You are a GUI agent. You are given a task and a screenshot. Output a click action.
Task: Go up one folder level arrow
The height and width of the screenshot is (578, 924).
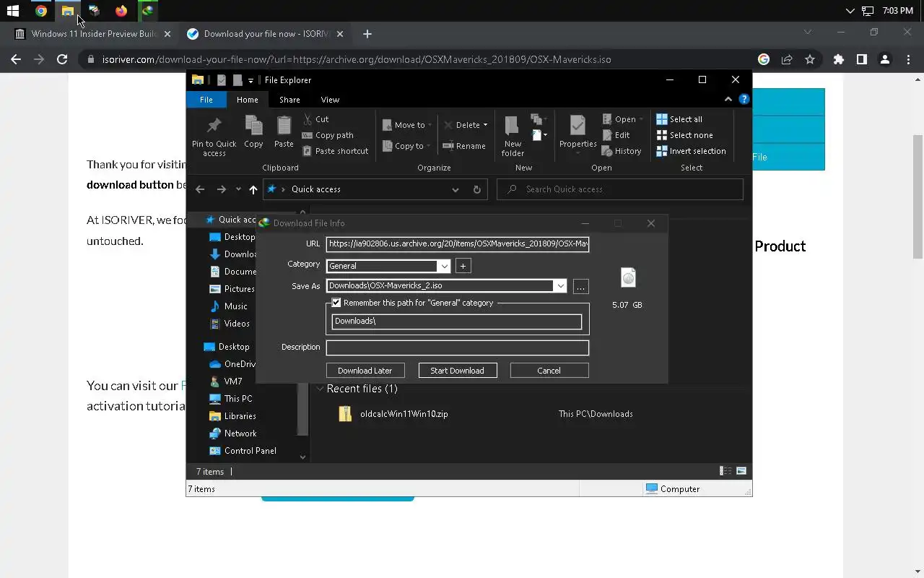point(253,189)
